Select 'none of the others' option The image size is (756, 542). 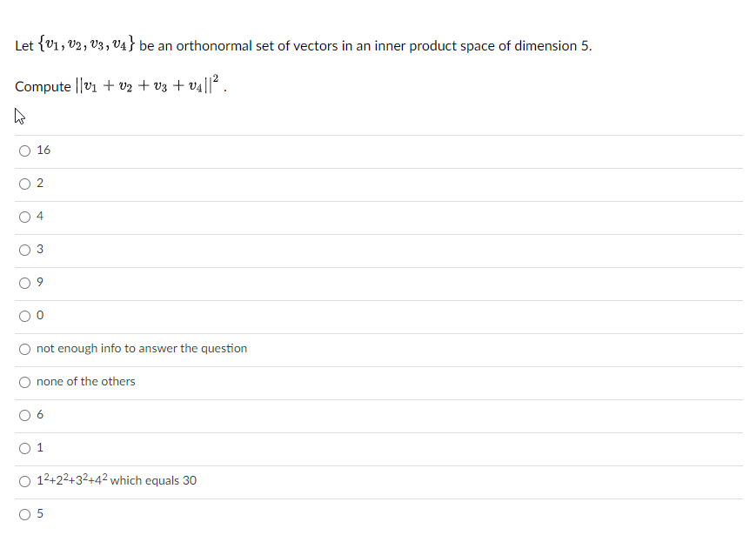point(25,381)
